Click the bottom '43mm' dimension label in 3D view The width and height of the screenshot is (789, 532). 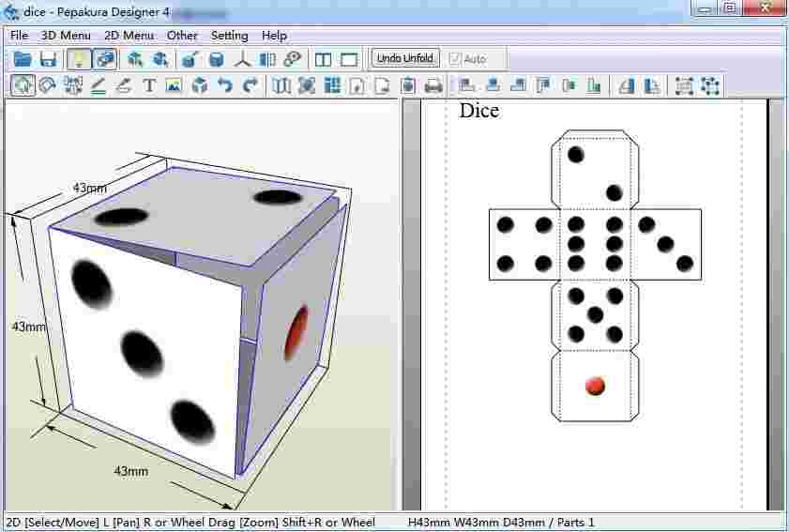pyautogui.click(x=130, y=471)
